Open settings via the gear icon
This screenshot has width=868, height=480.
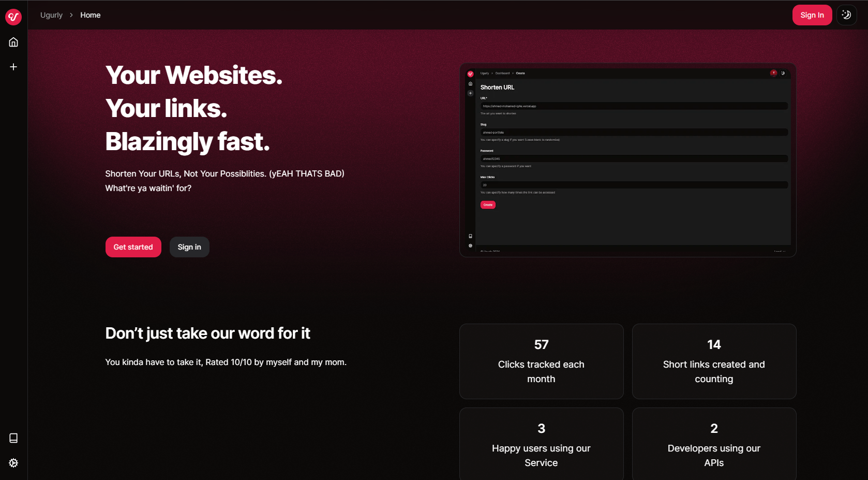(x=13, y=463)
